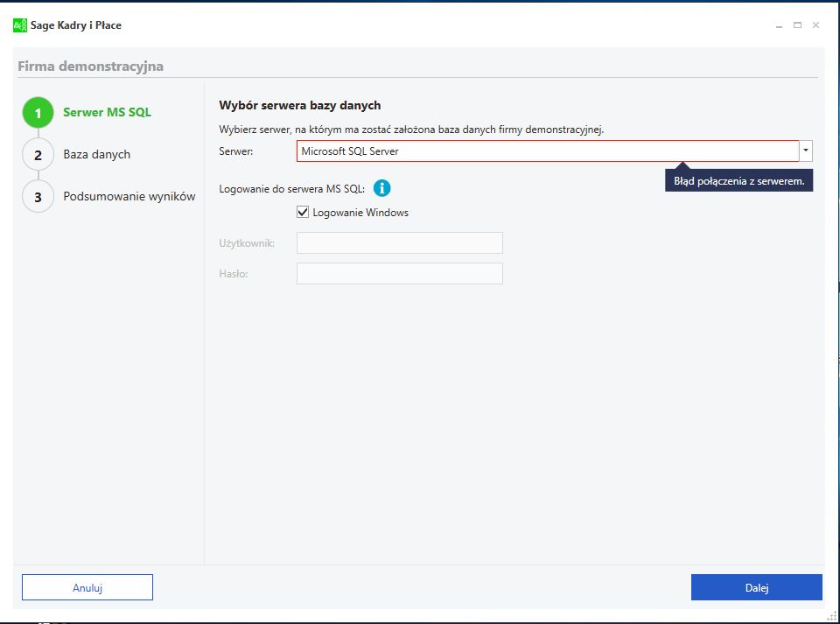The width and height of the screenshot is (840, 624).
Task: Maximize the Sage Kadry i Płace window
Action: [797, 25]
